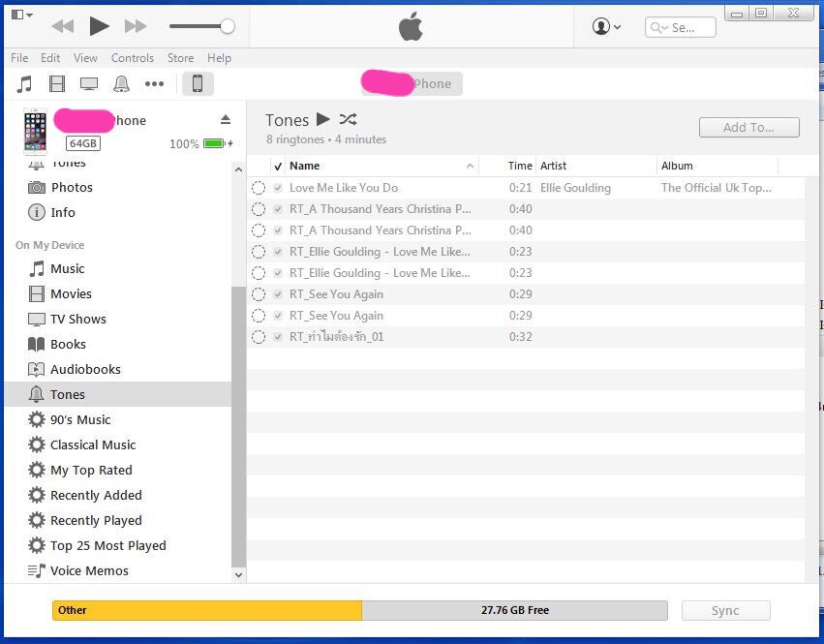Open the File menu
The width and height of the screenshot is (824, 644).
(x=19, y=58)
